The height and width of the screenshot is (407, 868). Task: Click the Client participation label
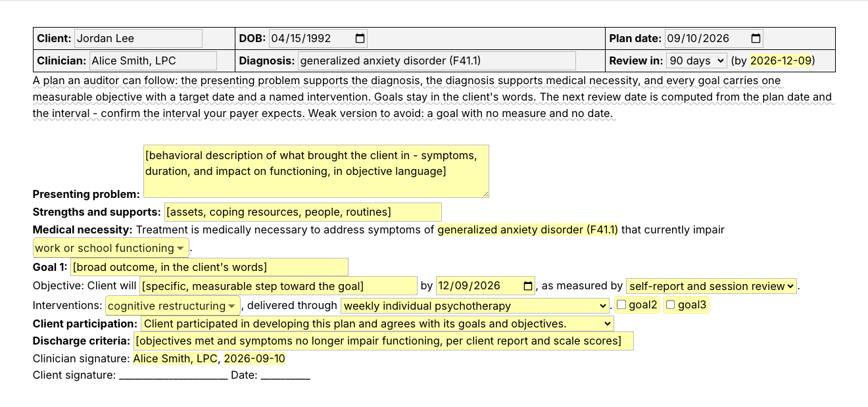pyautogui.click(x=85, y=323)
